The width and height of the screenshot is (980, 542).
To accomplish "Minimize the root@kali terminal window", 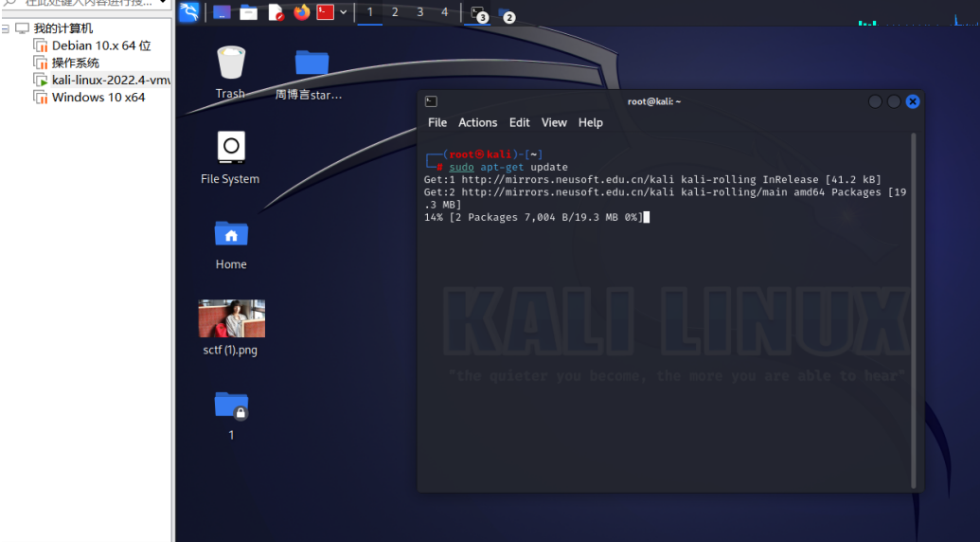I will 875,101.
